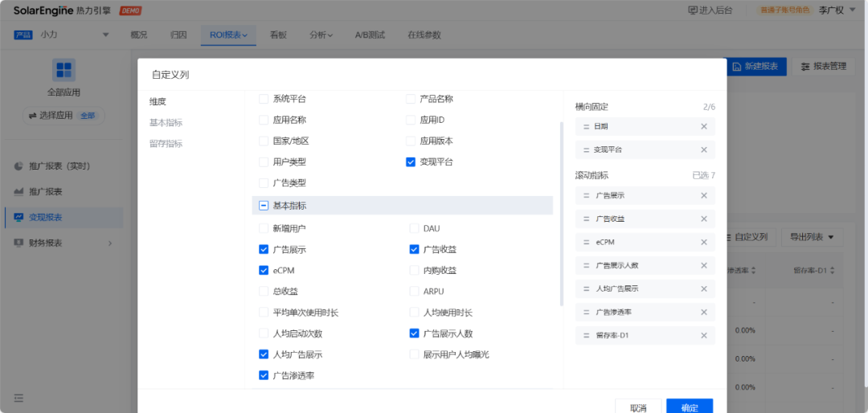Click drag handle of 留存率-D1 item
The height and width of the screenshot is (413, 868).
tap(586, 336)
